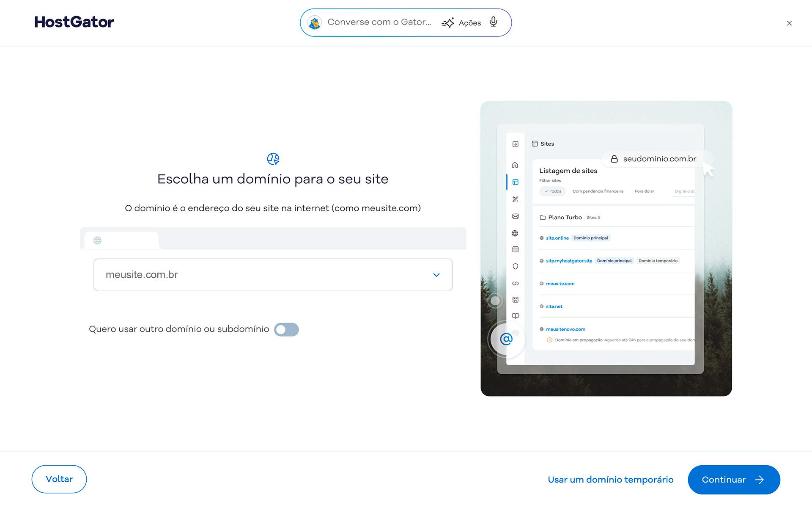
Task: Click the preview sidebar home icon
Action: [515, 165]
